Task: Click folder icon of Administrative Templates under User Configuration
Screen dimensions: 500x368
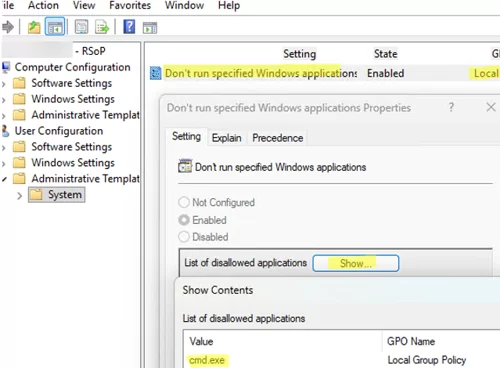Action: pyautogui.click(x=19, y=179)
